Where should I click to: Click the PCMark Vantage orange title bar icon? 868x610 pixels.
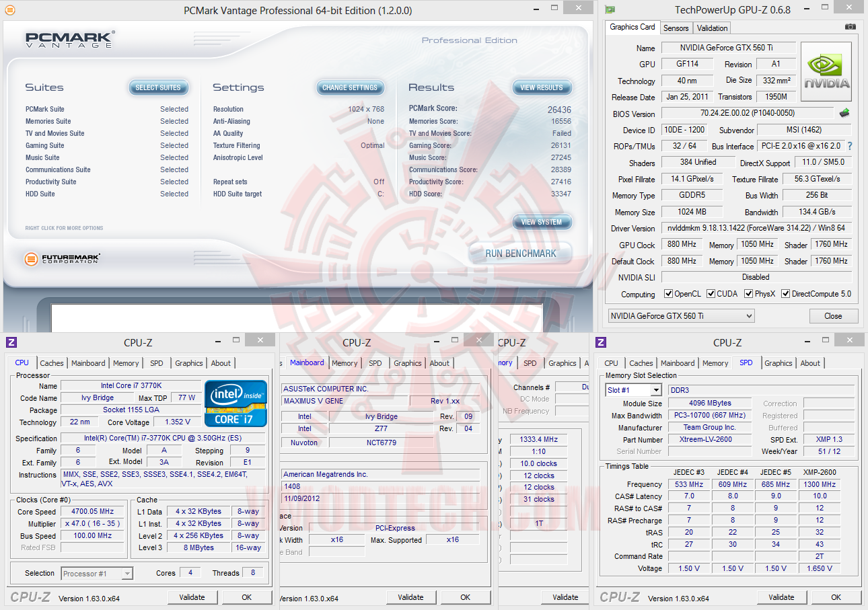coord(10,10)
